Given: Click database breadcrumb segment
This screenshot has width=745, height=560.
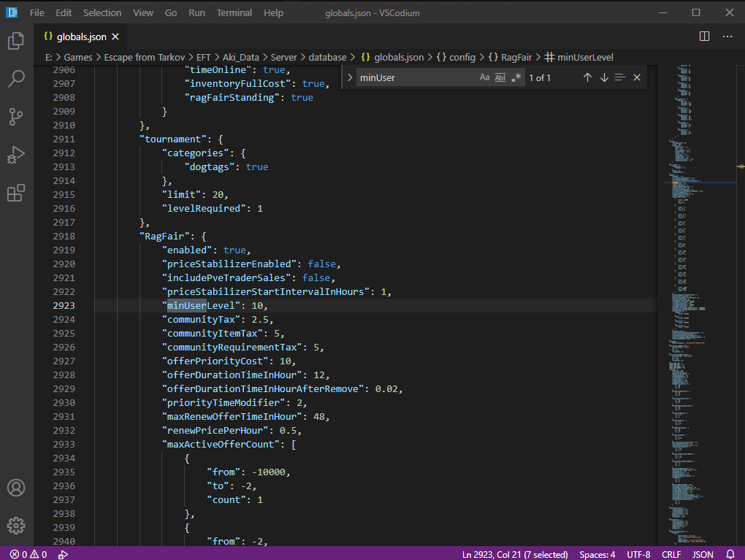Looking at the screenshot, I should pos(327,58).
